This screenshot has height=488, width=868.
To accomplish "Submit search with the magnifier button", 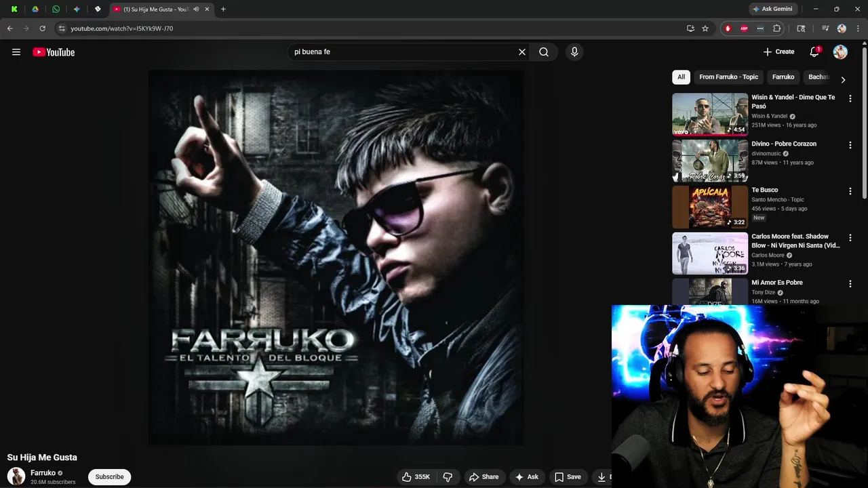I will [544, 52].
